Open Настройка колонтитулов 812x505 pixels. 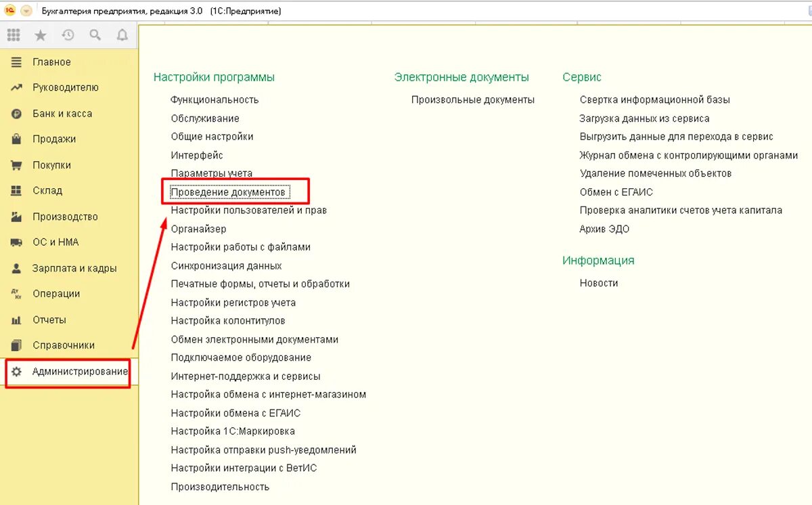228,321
